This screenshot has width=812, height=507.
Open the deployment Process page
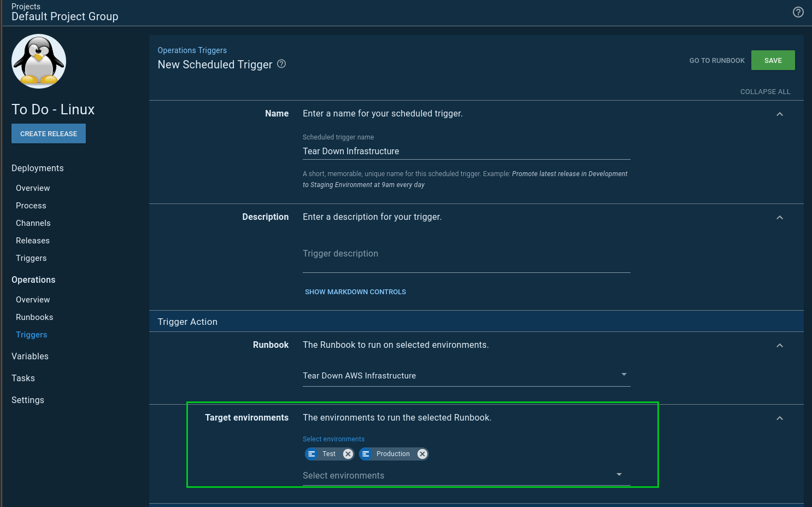point(31,206)
